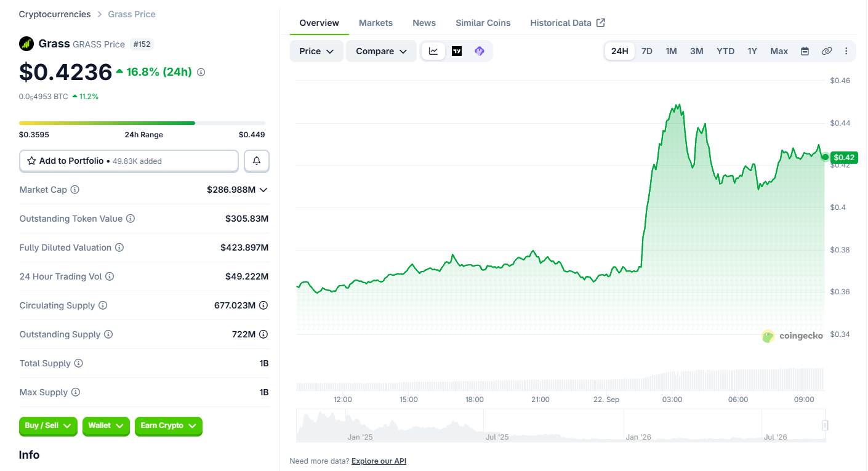Click info icon next to 722M value
This screenshot has height=471, width=868.
[263, 334]
